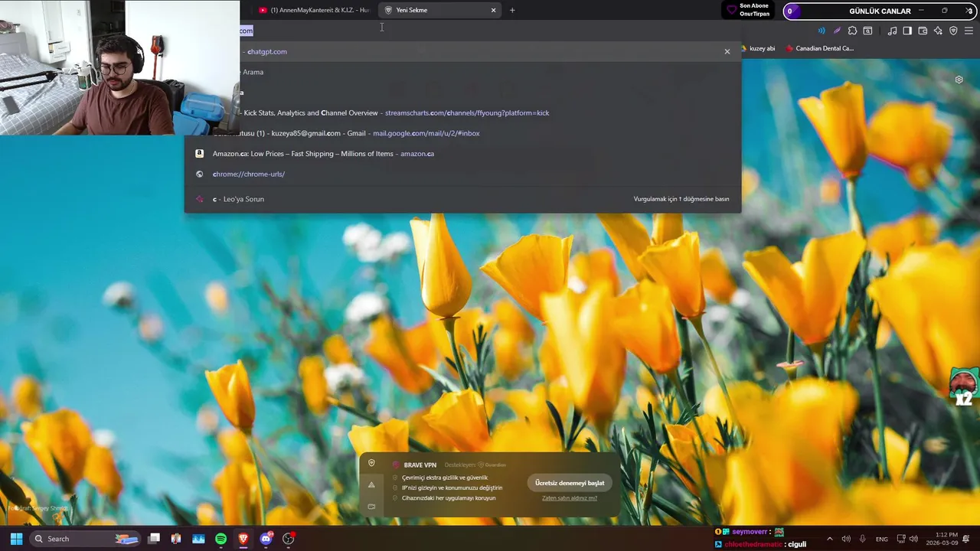Click the taskbar microphone icon
Screen dimensions: 980x551
[863, 539]
